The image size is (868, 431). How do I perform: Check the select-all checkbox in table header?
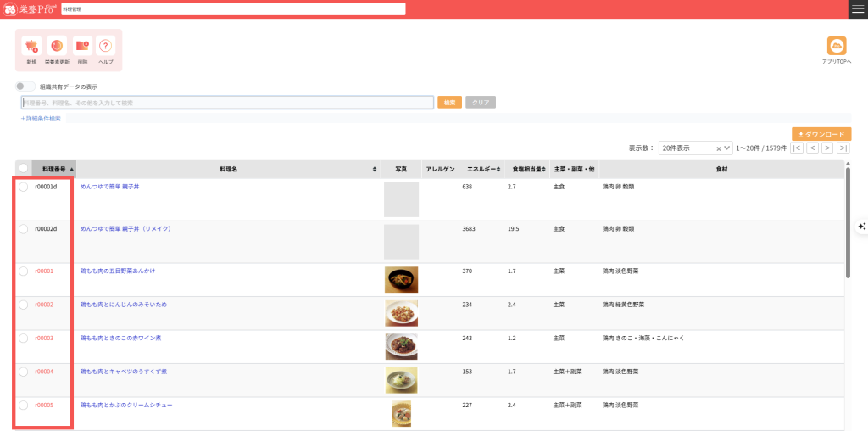tap(24, 169)
